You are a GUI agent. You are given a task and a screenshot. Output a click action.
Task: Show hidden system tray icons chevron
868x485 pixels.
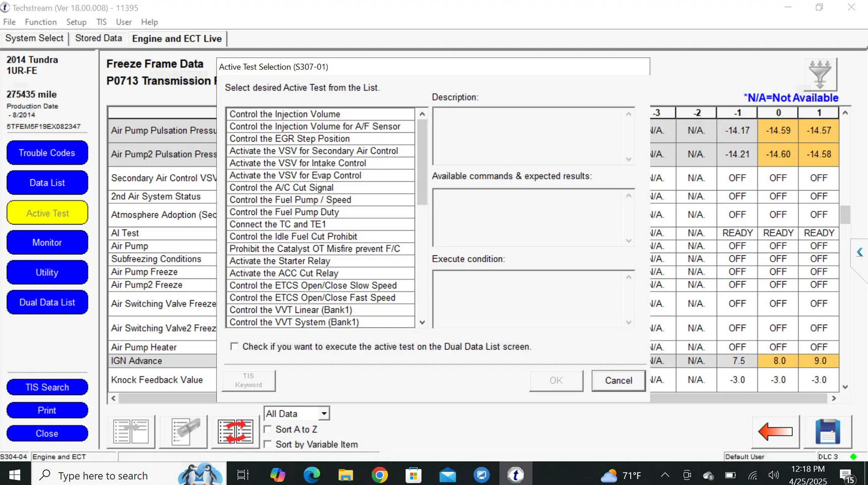click(665, 475)
